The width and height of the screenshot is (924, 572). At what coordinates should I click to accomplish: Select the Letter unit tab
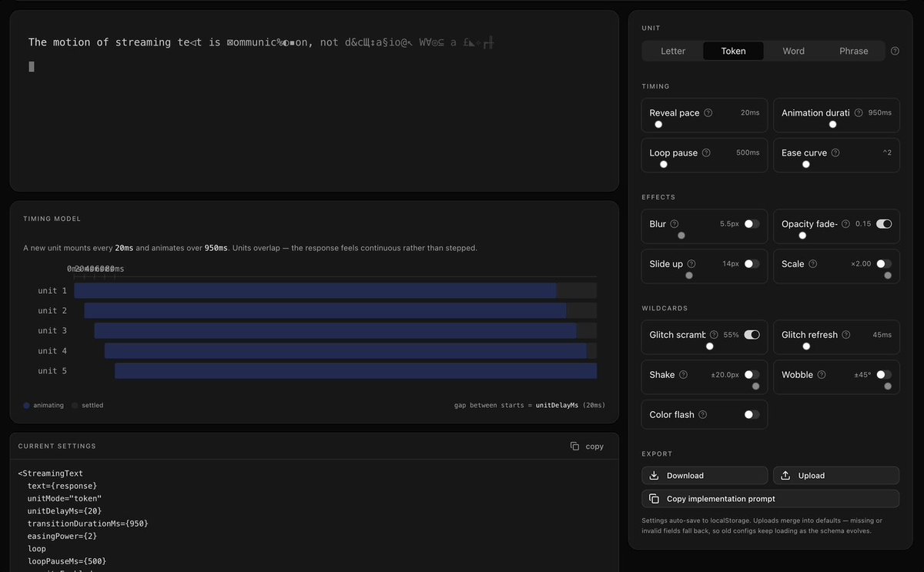click(673, 51)
